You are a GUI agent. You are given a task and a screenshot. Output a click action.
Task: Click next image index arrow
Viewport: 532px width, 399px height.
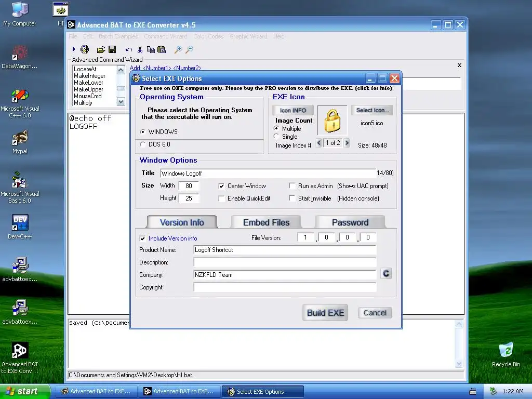(347, 143)
